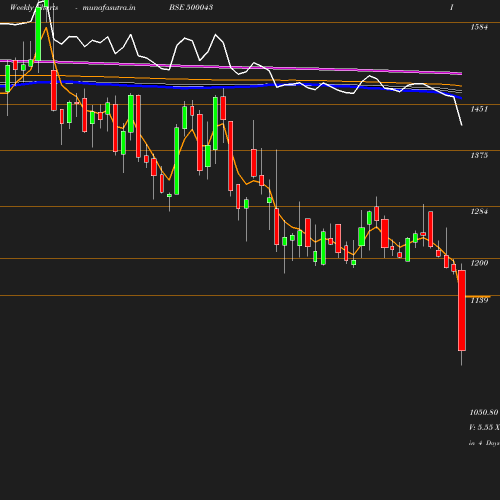This screenshot has height=500, width=500.
Task: Click the 1139 price axis label
Action: tap(479, 301)
